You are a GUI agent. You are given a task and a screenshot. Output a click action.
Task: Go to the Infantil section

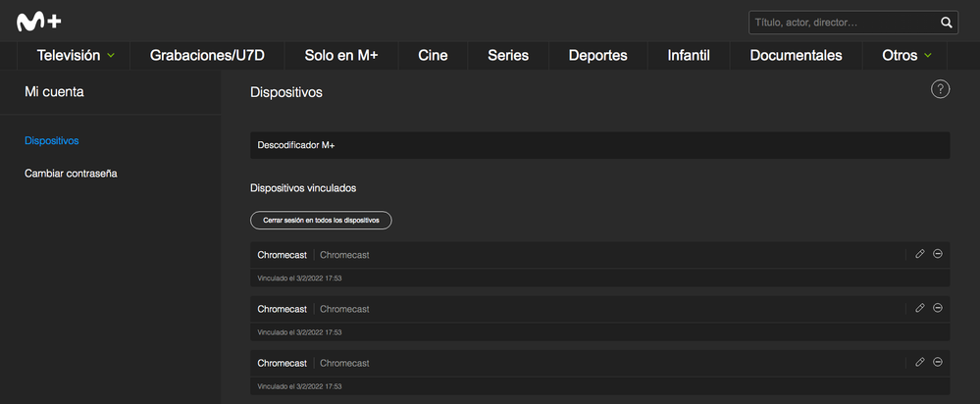point(689,56)
